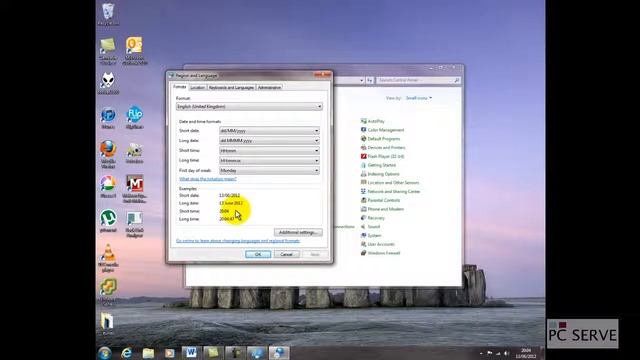Open the Format language dropdown
This screenshot has width=640, height=360.
[x=249, y=107]
